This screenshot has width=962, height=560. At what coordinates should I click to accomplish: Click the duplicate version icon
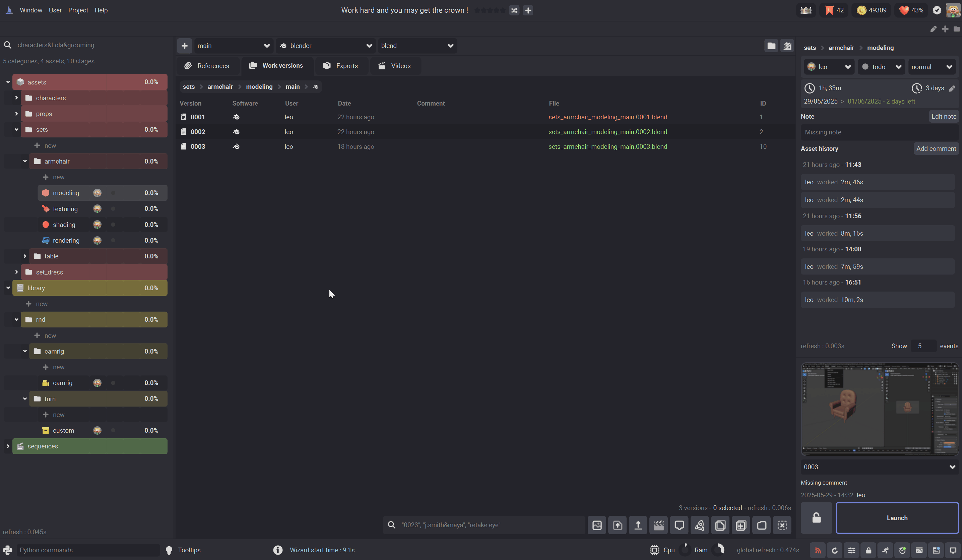tap(720, 525)
